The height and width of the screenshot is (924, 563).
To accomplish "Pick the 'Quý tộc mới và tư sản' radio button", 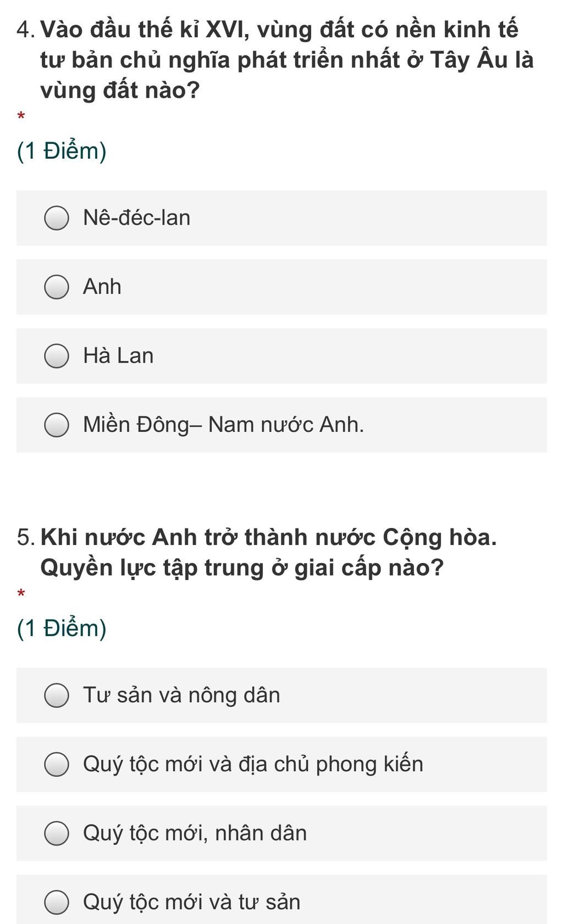I will click(56, 903).
